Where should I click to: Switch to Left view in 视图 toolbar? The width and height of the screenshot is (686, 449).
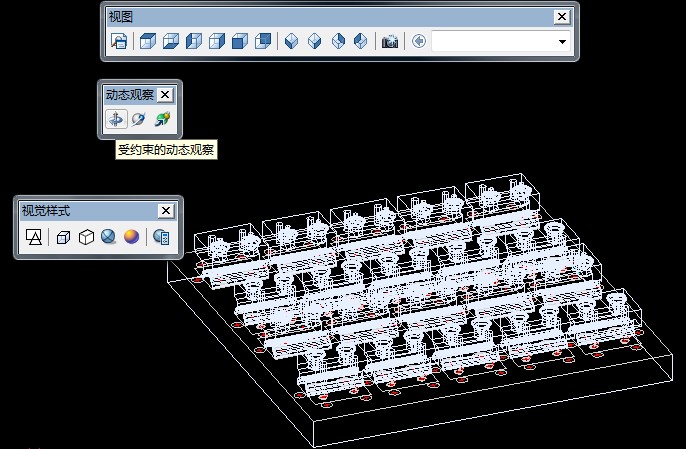pyautogui.click(x=193, y=42)
